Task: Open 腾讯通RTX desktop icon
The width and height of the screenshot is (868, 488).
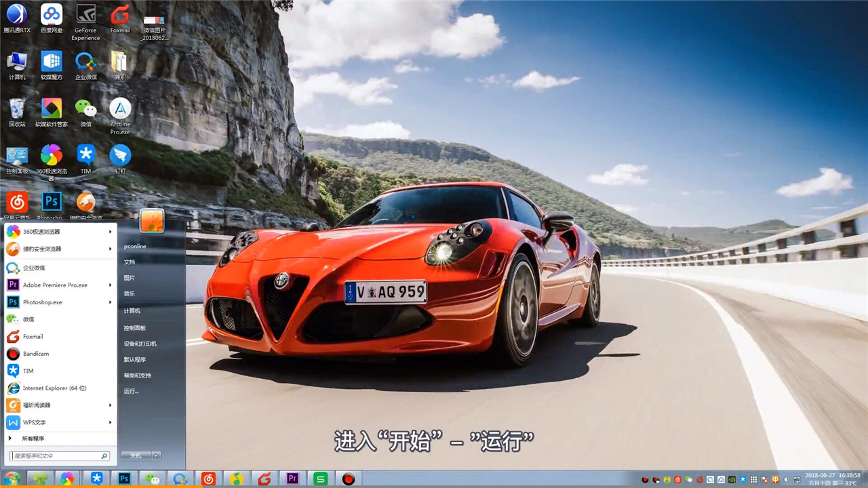Action: pos(17,14)
